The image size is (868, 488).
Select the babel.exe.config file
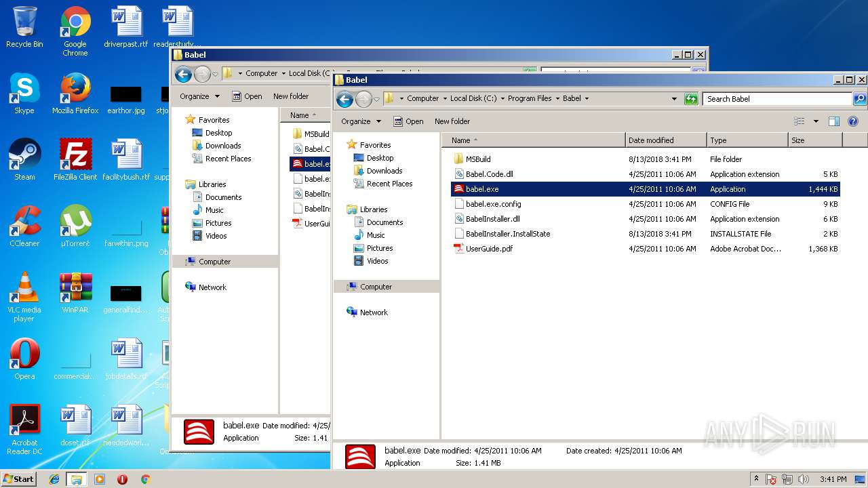[x=645, y=204]
